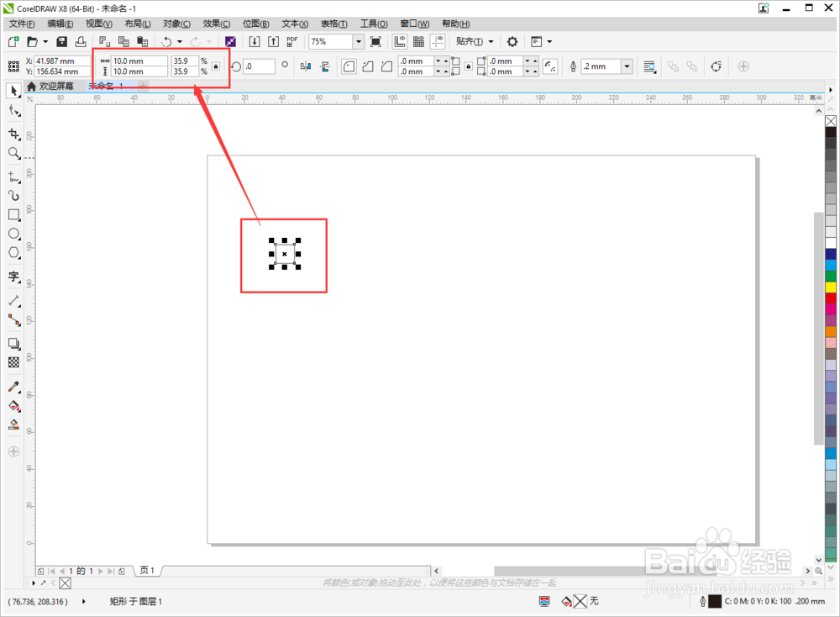Toggle the lock ratio for object scaling
Image resolution: width=840 pixels, height=617 pixels.
click(x=217, y=66)
